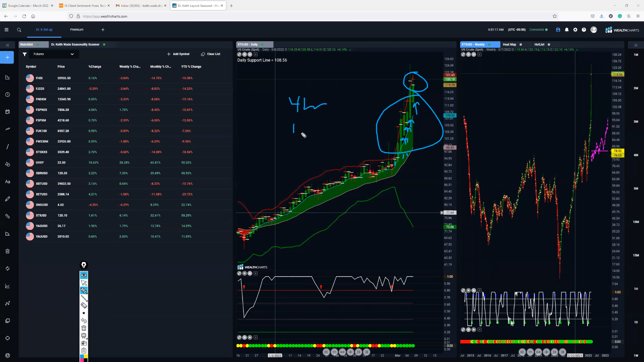This screenshot has height=362, width=644.
Task: Select the highlighter pen in annotation toolbar
Action: (x=84, y=291)
